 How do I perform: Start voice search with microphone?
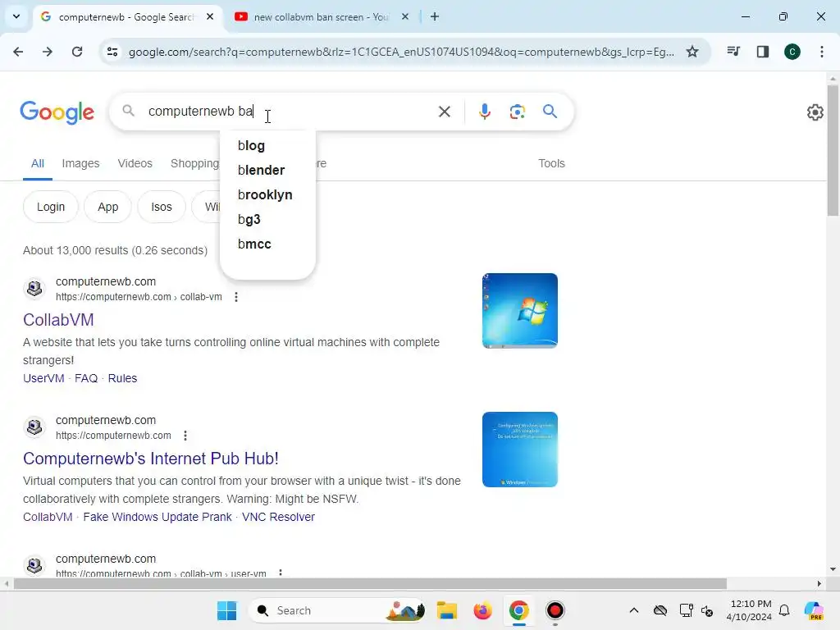click(x=484, y=112)
